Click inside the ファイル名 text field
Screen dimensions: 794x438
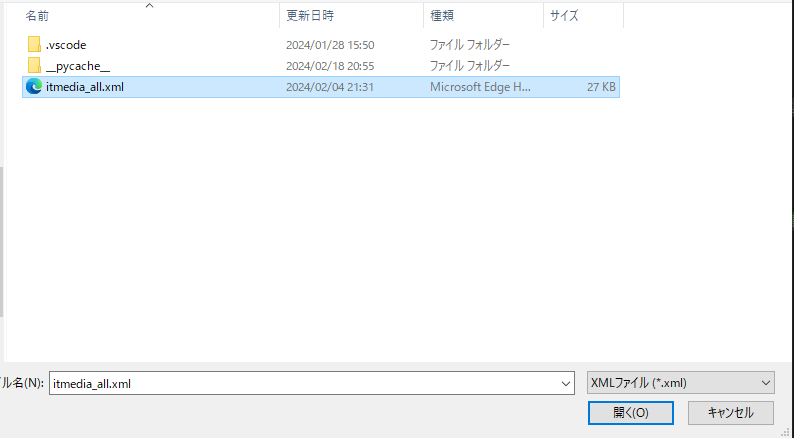point(300,383)
